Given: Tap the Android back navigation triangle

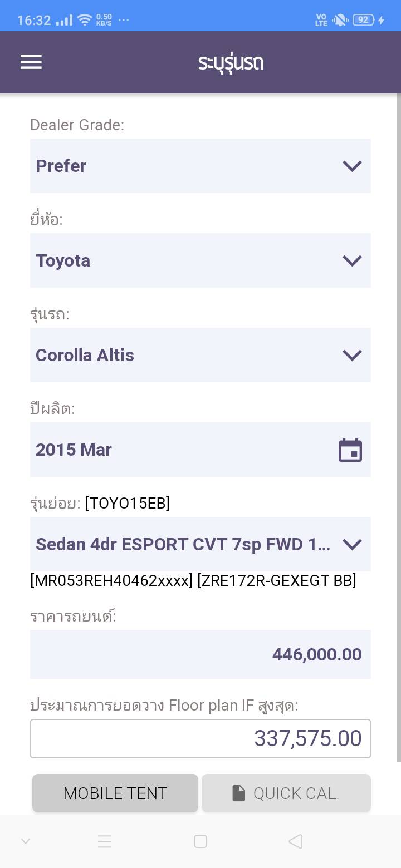Looking at the screenshot, I should 296,841.
